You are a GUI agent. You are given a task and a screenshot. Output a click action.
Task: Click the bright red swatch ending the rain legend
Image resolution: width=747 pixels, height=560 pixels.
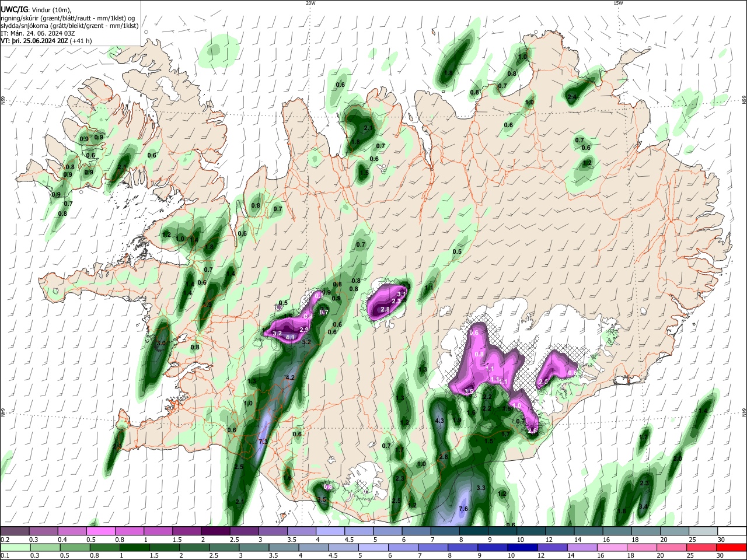pos(731,547)
